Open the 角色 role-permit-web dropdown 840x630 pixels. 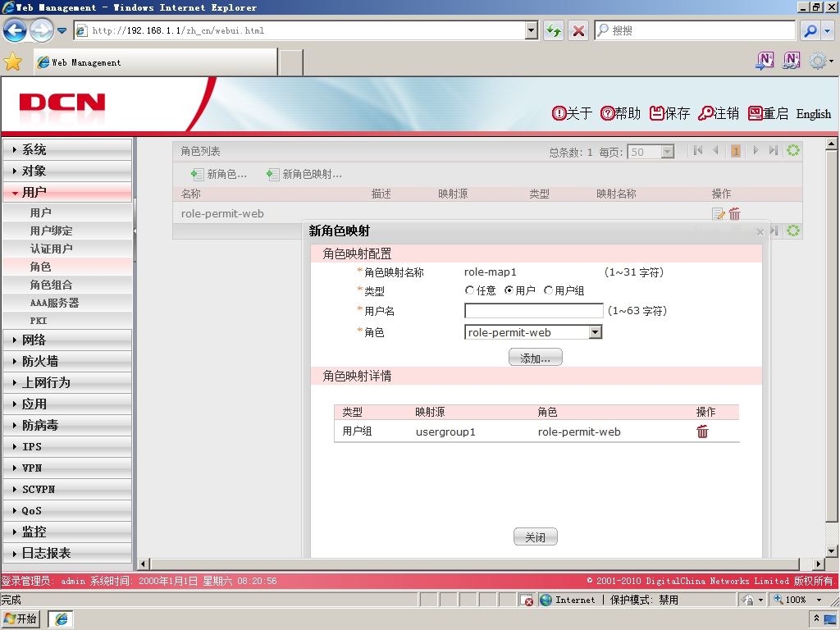tap(596, 332)
